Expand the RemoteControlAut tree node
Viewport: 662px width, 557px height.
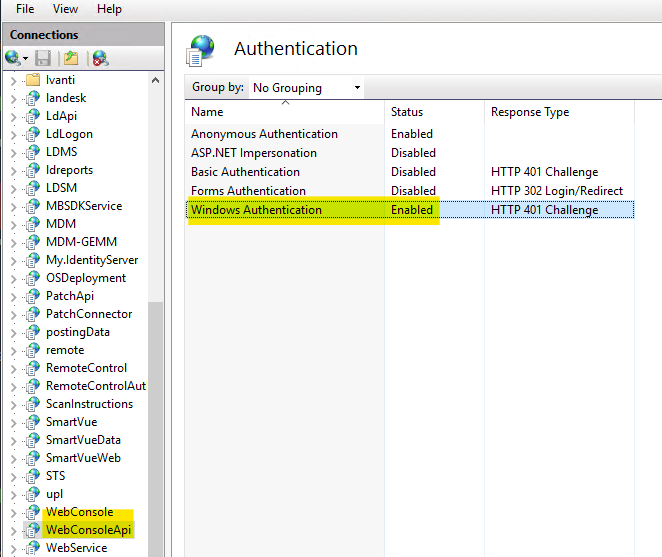point(14,387)
